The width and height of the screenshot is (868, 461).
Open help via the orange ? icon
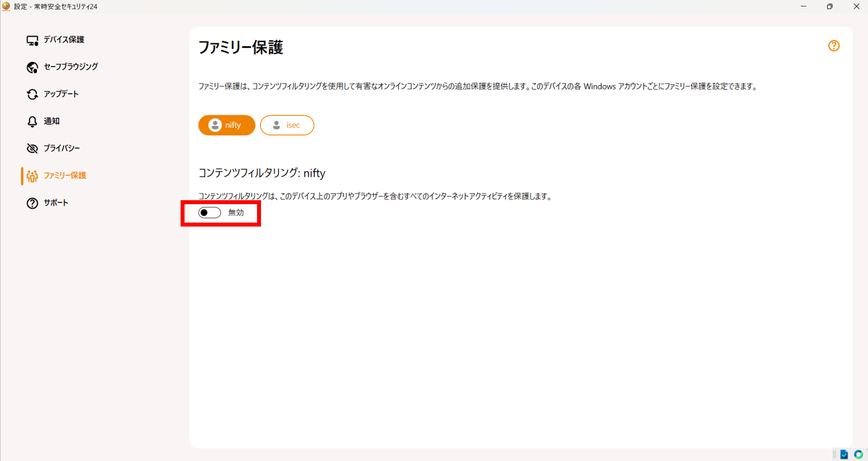[833, 45]
